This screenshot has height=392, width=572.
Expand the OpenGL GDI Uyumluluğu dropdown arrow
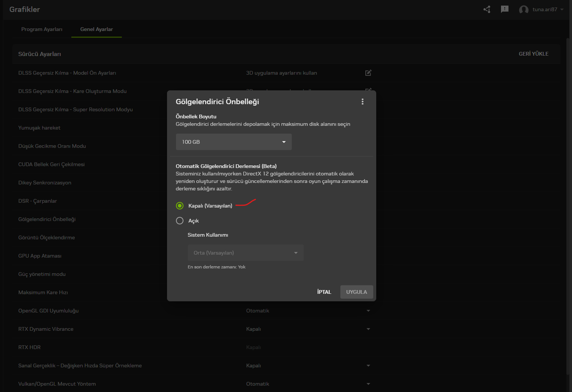[x=368, y=311]
